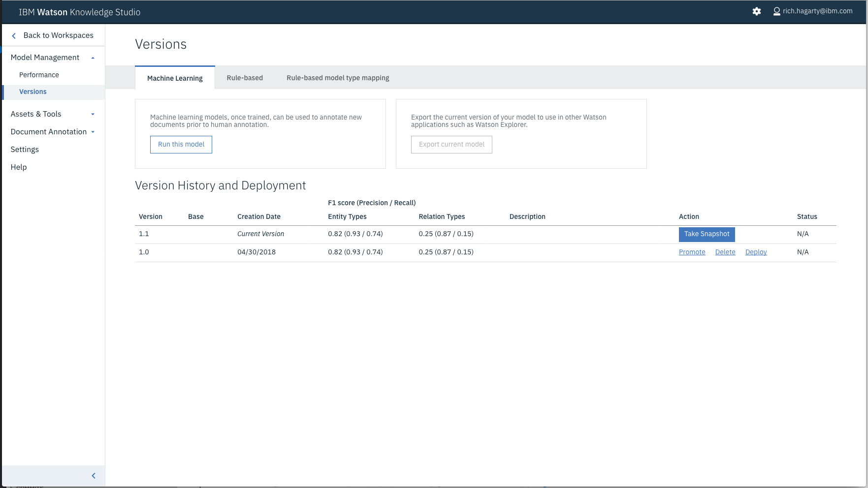Click N/A status of version 1.1

[x=803, y=234]
